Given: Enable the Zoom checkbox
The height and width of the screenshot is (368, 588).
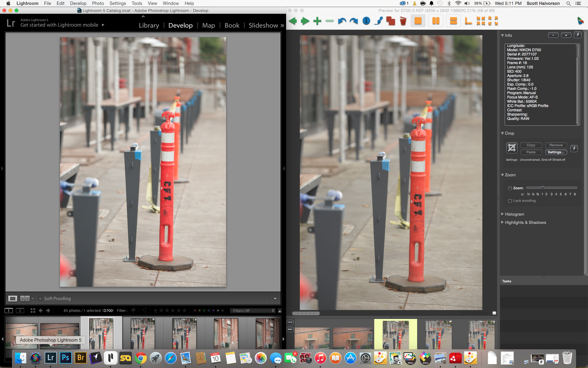Looking at the screenshot, I should click(510, 188).
